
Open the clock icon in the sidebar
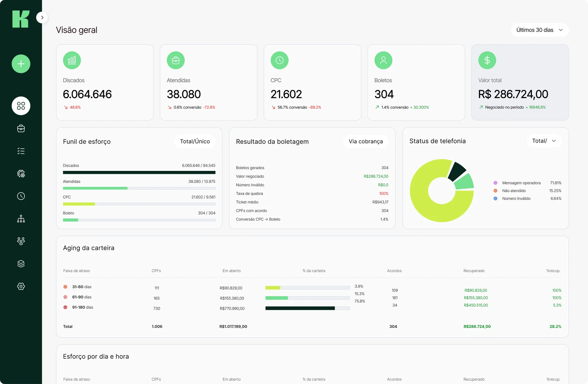tap(21, 196)
